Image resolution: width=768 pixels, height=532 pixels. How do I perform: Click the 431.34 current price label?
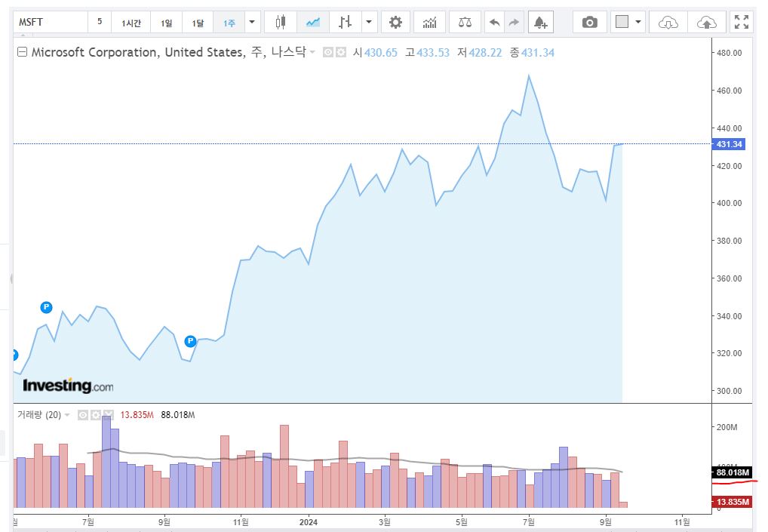(x=729, y=144)
